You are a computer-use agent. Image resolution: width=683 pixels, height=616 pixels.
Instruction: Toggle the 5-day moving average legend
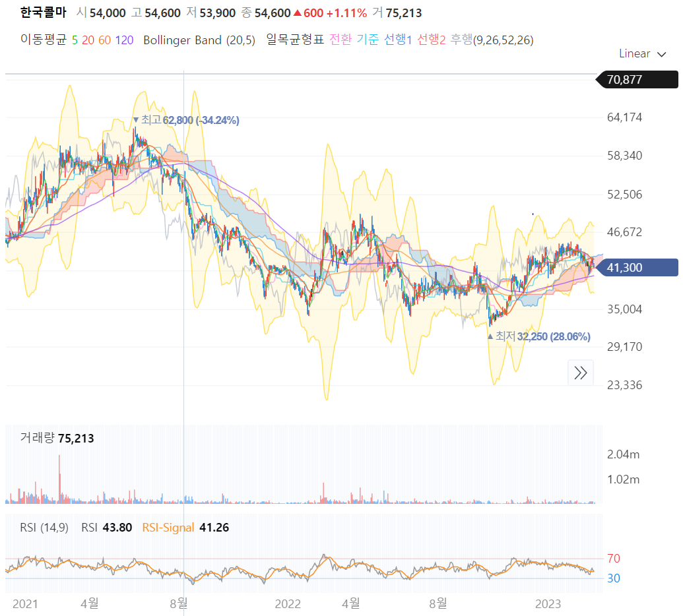[75, 40]
